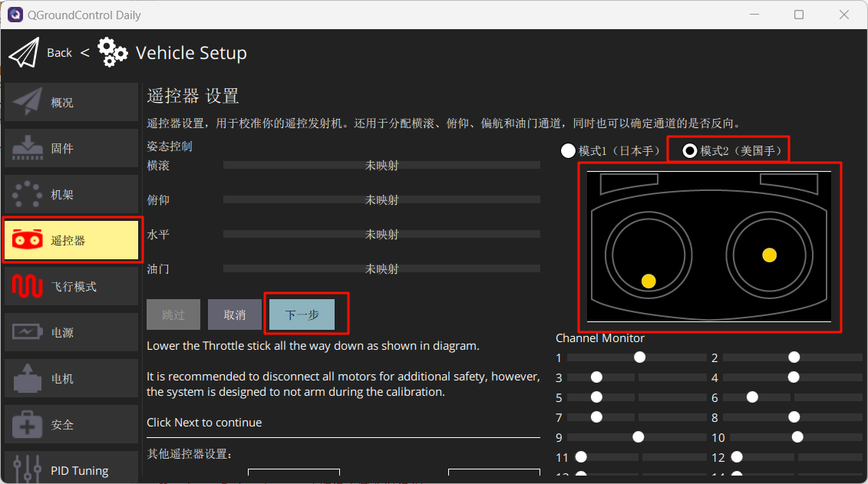Click the Vehicle Setup gears icon

coord(113,53)
